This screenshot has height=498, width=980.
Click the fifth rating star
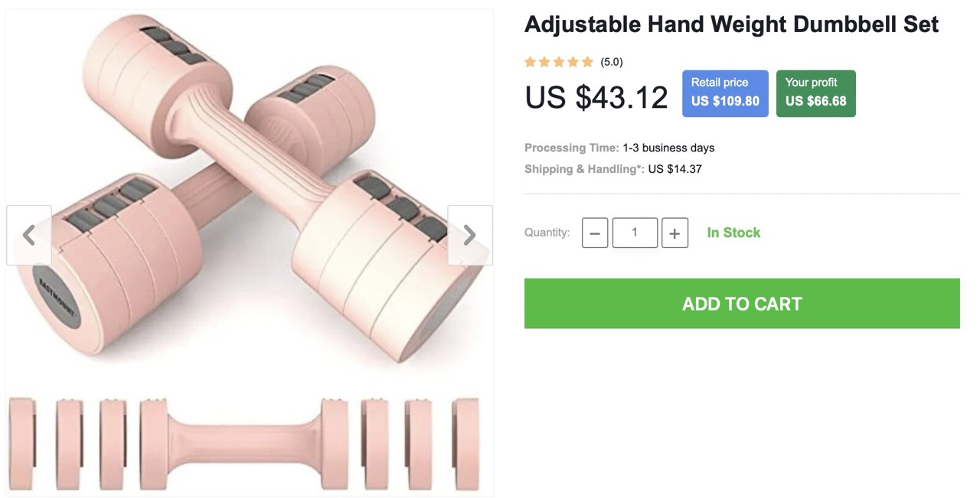(x=587, y=62)
